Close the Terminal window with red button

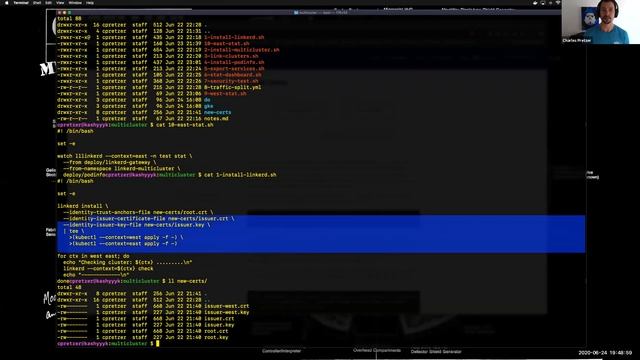pyautogui.click(x=60, y=13)
